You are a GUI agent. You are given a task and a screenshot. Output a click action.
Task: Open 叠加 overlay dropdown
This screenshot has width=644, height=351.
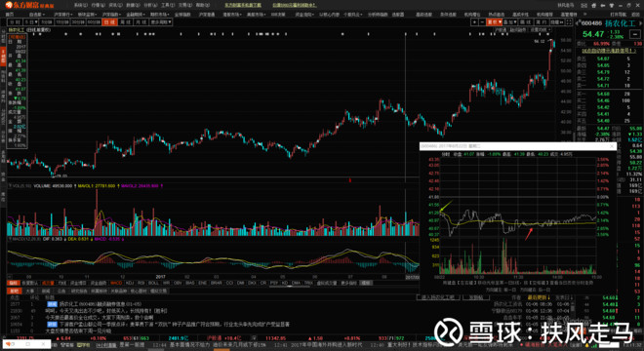coord(509,21)
